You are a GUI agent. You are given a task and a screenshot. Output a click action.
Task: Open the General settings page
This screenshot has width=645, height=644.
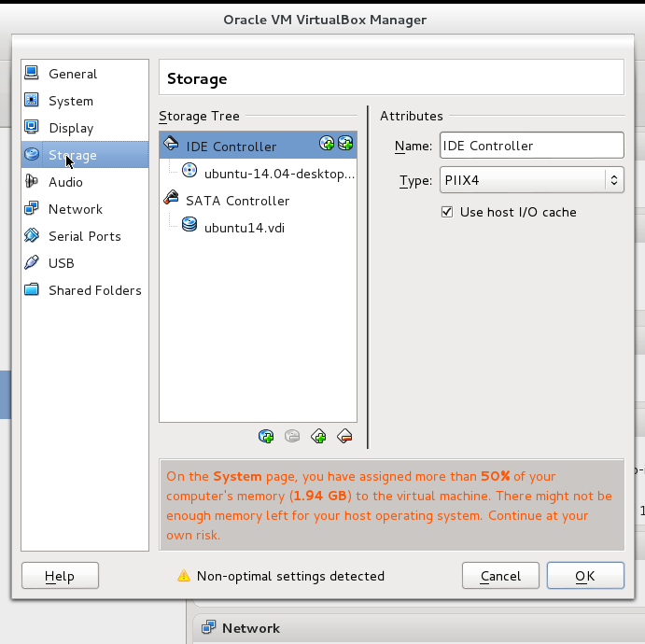point(85,74)
